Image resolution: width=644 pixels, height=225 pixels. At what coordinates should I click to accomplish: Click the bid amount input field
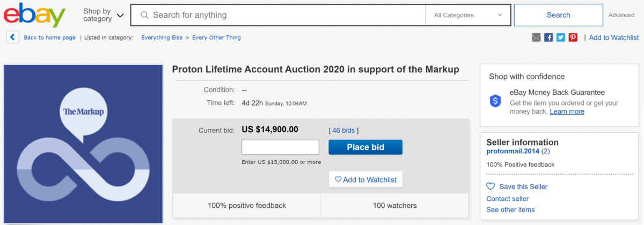click(x=280, y=147)
